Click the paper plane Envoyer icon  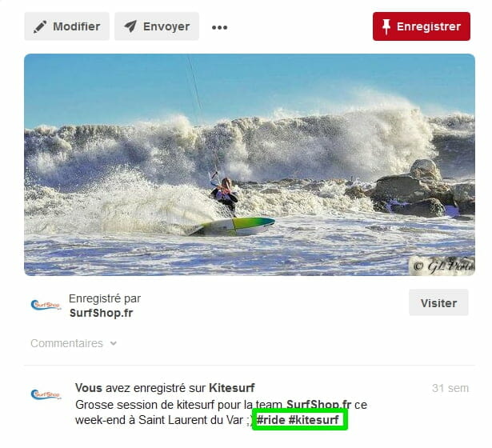(130, 26)
